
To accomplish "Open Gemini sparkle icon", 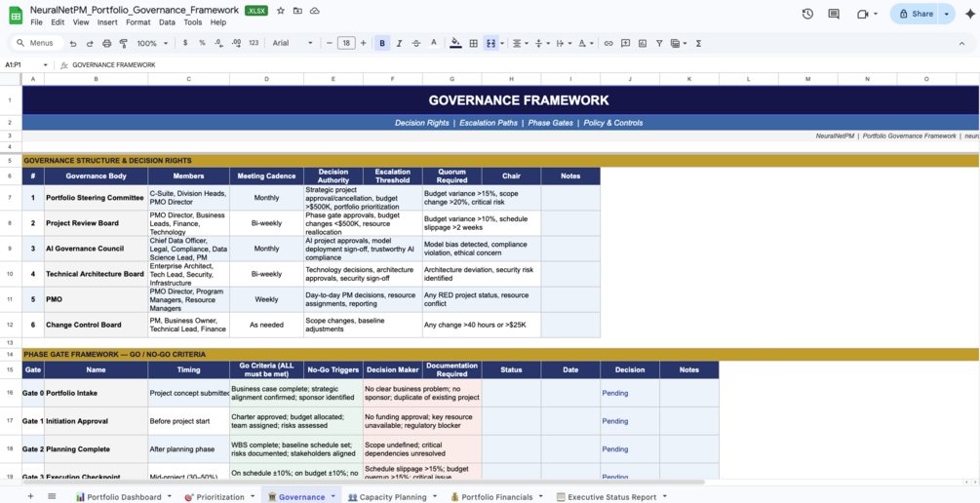I will pos(969,14).
